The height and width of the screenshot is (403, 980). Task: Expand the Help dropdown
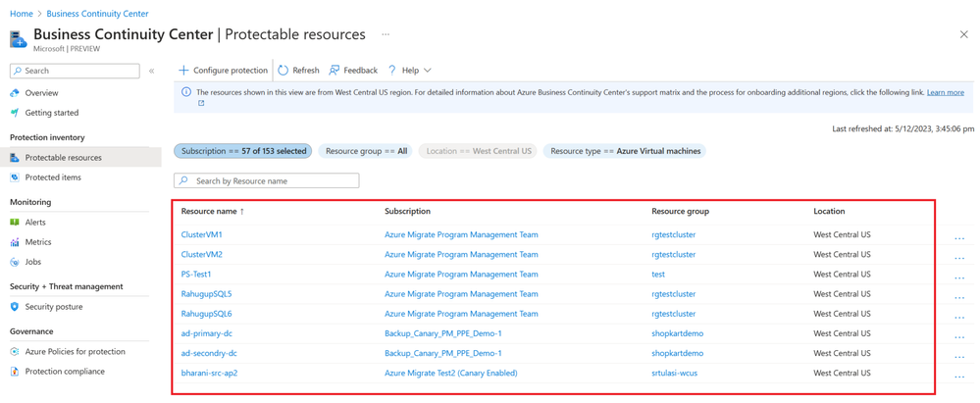pos(409,71)
